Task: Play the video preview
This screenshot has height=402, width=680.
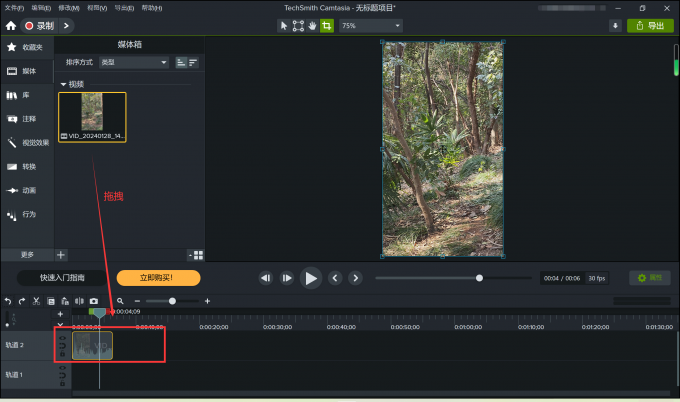Action: coord(311,278)
